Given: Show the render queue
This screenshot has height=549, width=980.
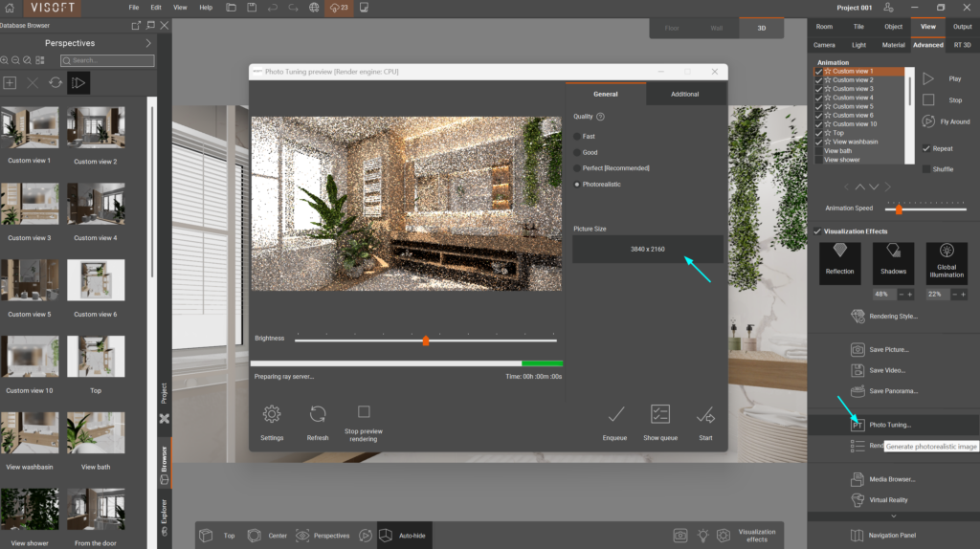Looking at the screenshot, I should click(x=660, y=422).
